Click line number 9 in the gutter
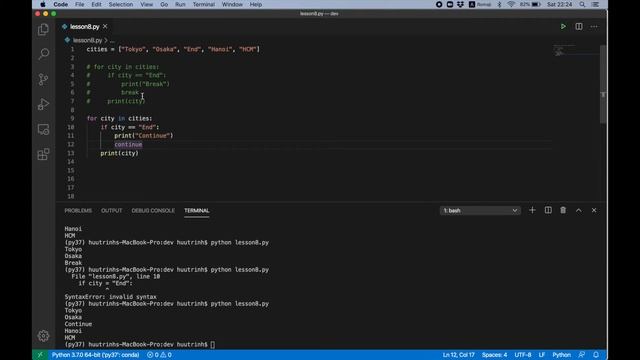 (72, 118)
